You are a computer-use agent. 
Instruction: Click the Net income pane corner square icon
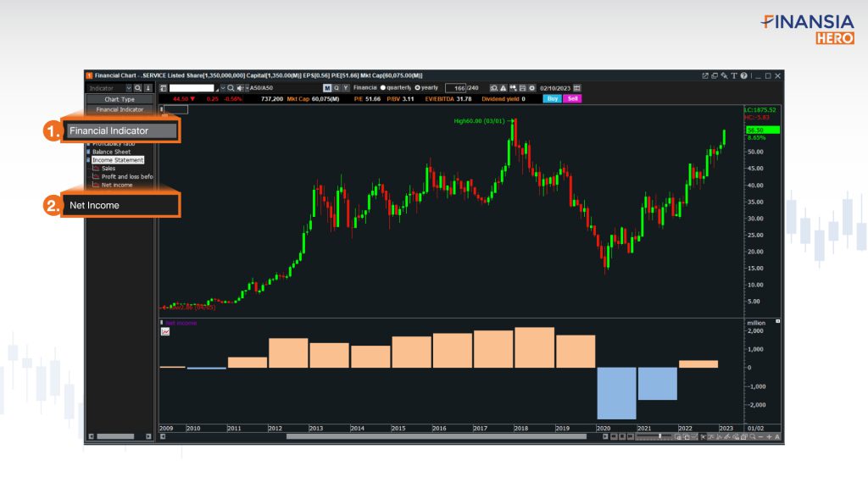(778, 321)
